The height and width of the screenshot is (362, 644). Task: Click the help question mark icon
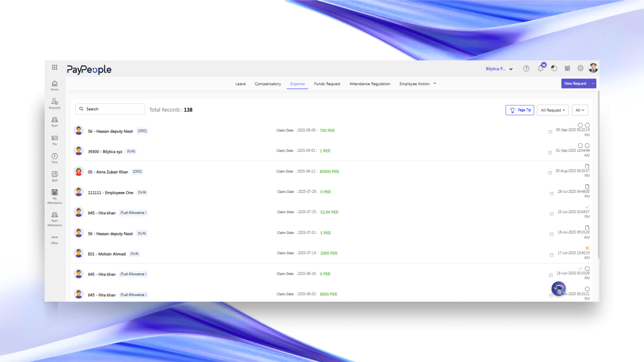click(526, 69)
